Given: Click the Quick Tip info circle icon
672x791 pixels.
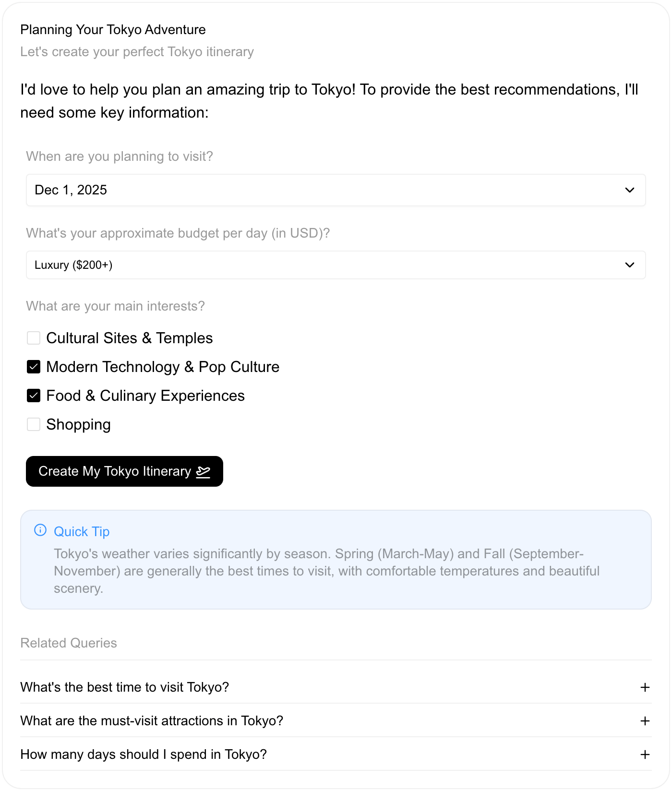Looking at the screenshot, I should pyautogui.click(x=40, y=530).
